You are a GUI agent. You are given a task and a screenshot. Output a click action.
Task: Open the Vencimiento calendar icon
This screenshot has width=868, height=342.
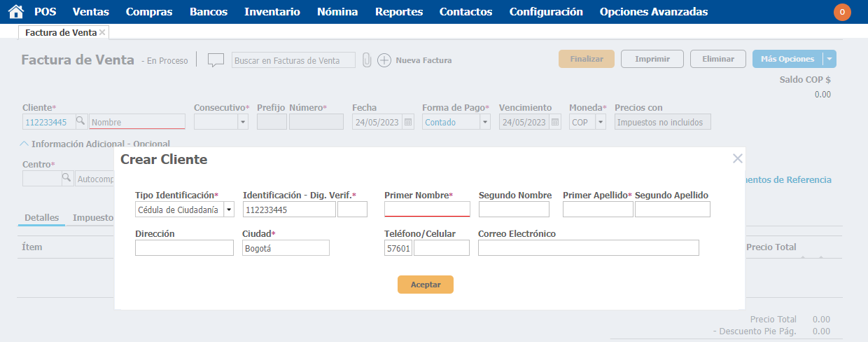click(555, 122)
